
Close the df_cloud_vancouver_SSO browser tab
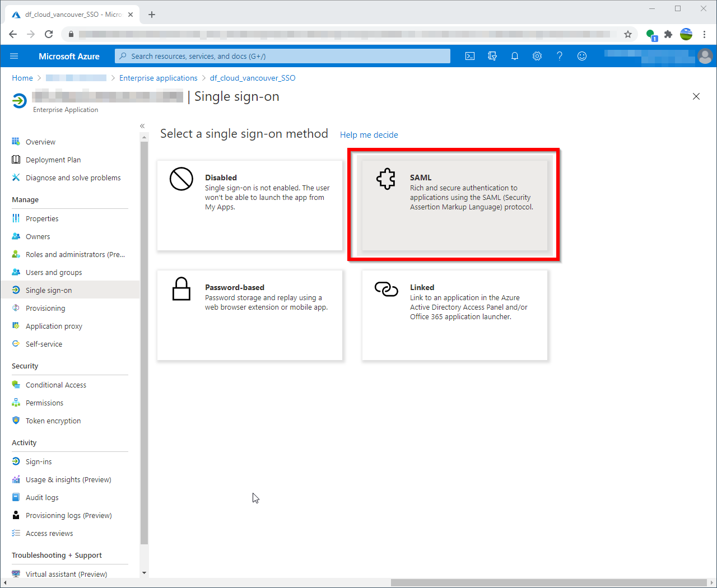click(x=131, y=15)
